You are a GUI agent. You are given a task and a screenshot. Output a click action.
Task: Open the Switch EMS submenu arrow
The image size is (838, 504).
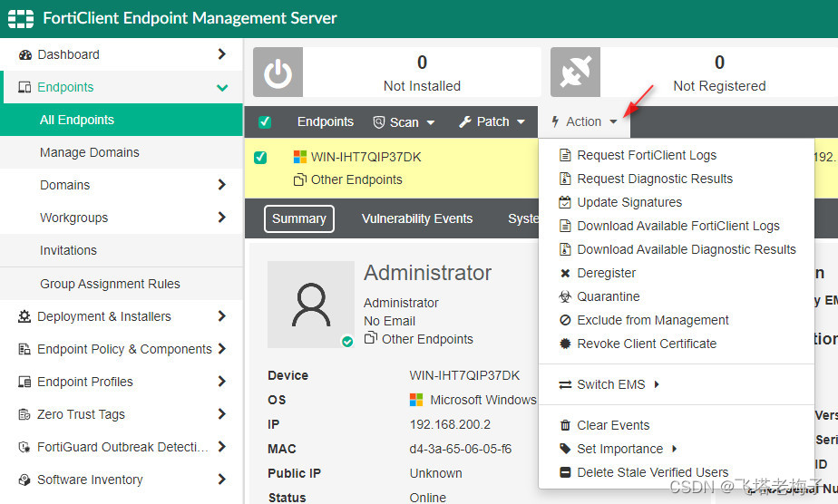pos(657,384)
